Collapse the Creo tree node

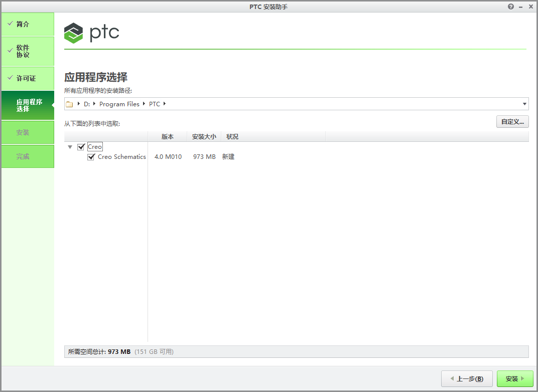pyautogui.click(x=70, y=147)
